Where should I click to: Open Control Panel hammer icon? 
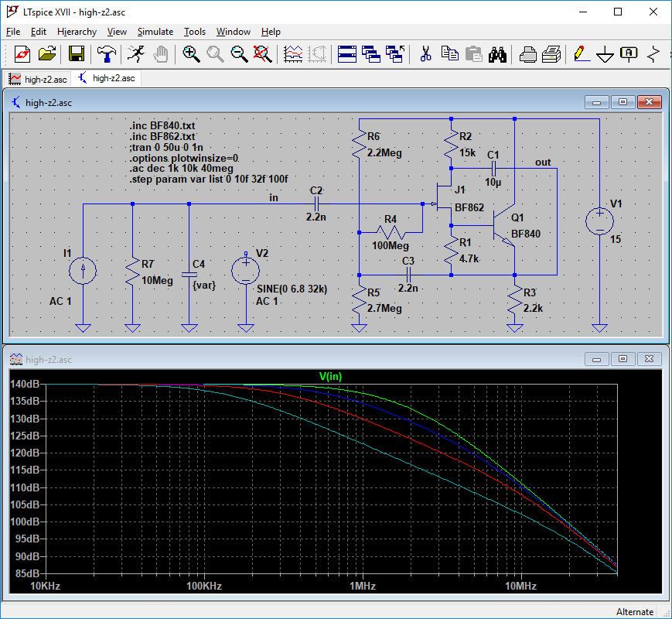pyautogui.click(x=106, y=54)
